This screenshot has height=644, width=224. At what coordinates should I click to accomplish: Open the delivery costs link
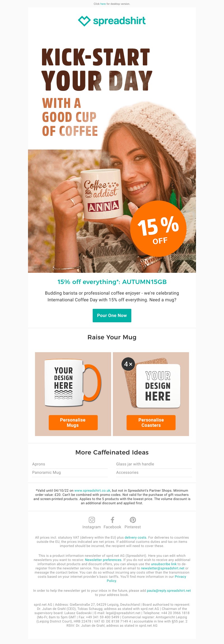pyautogui.click(x=136, y=538)
